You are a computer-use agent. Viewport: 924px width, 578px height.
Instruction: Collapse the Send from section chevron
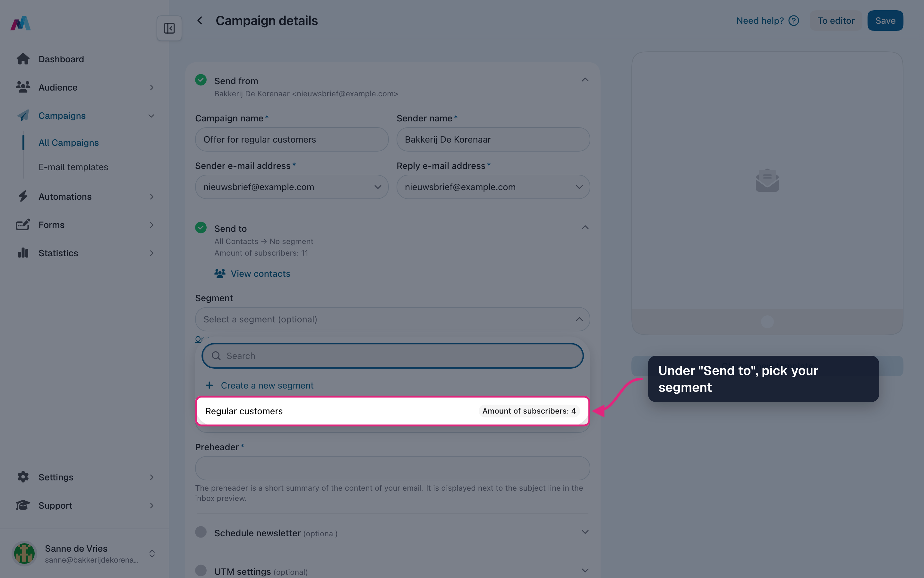585,80
